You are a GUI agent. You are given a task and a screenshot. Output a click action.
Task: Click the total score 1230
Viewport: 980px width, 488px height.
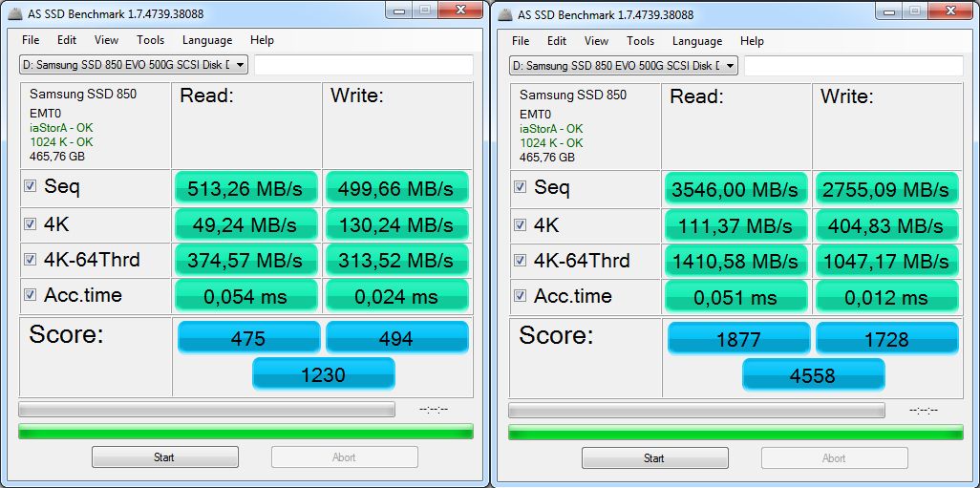(324, 373)
